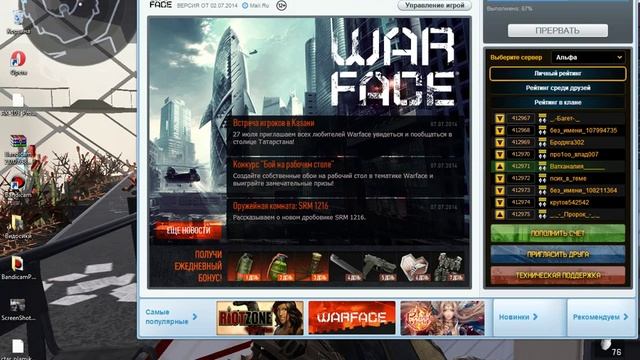Click the down arrow next to rank 412967
This screenshot has height=360, width=640.
pyautogui.click(x=500, y=119)
